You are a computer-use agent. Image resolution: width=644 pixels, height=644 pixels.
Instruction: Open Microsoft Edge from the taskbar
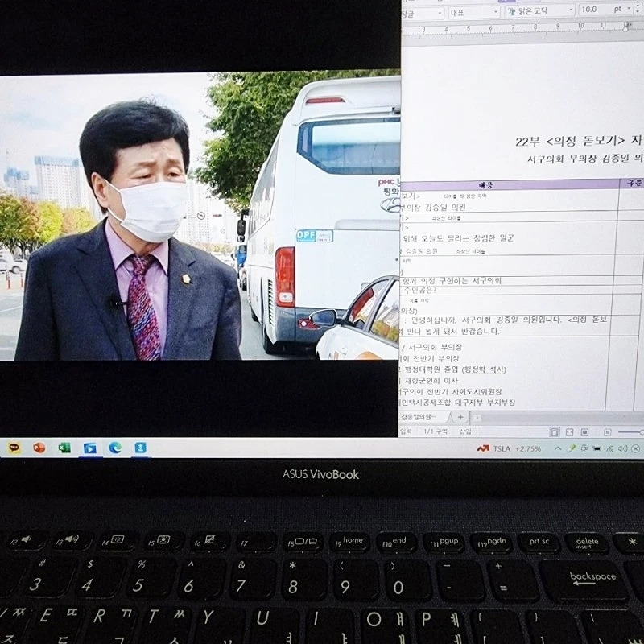pos(115,448)
